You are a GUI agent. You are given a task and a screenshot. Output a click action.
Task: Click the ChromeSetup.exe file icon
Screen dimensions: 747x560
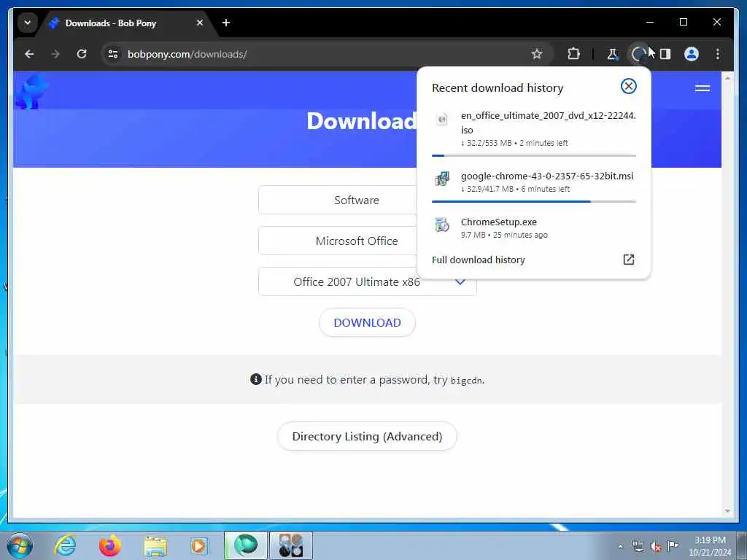(x=441, y=225)
